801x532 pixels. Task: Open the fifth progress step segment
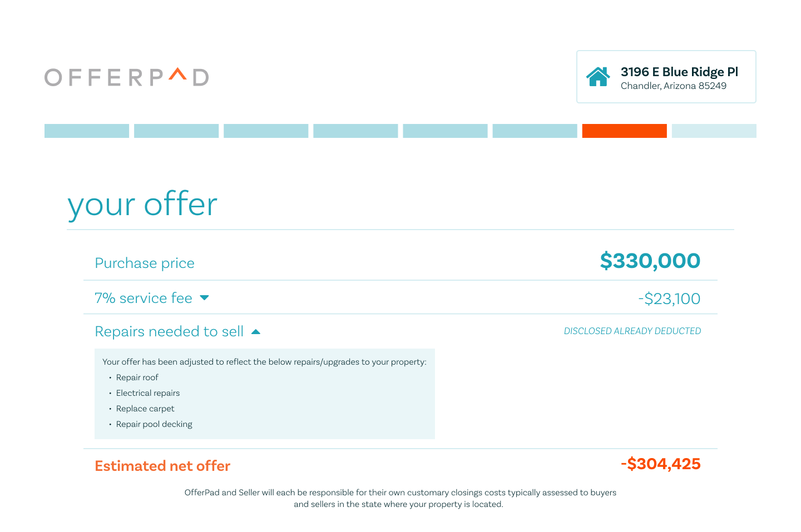[445, 131]
